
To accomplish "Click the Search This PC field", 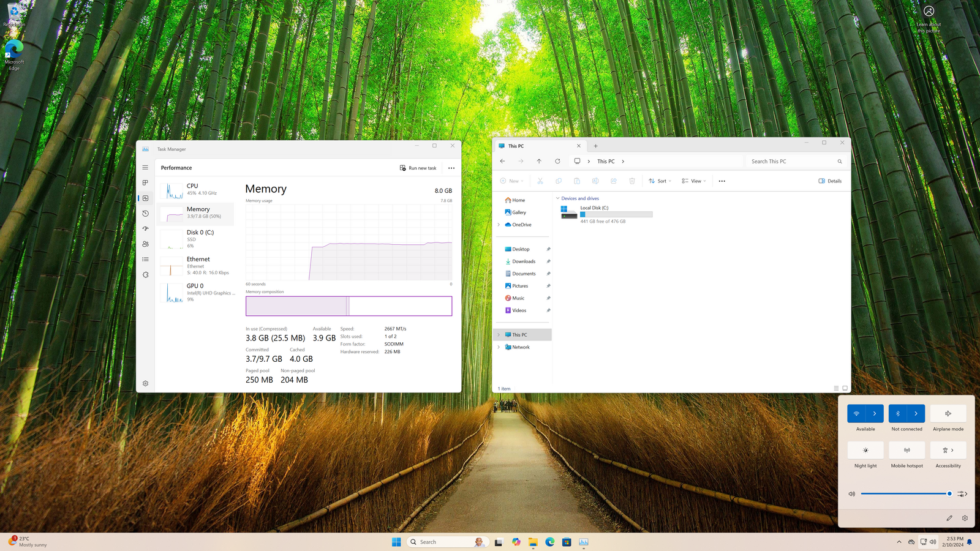I will point(790,162).
